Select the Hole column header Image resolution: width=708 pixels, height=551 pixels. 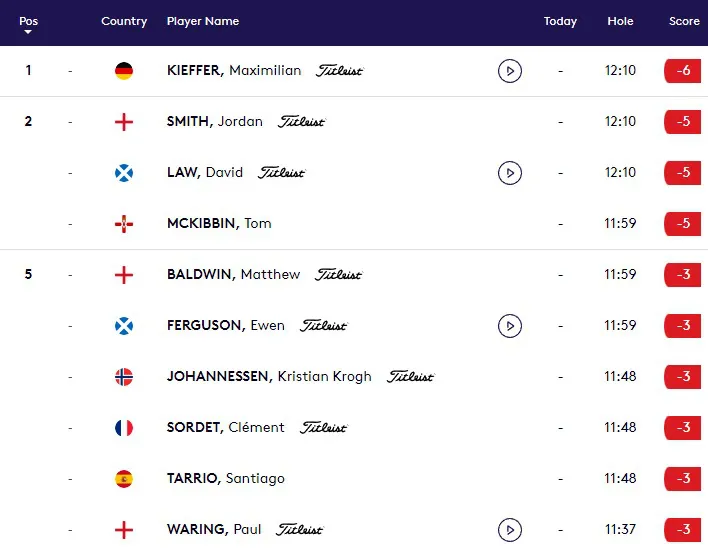click(x=620, y=21)
